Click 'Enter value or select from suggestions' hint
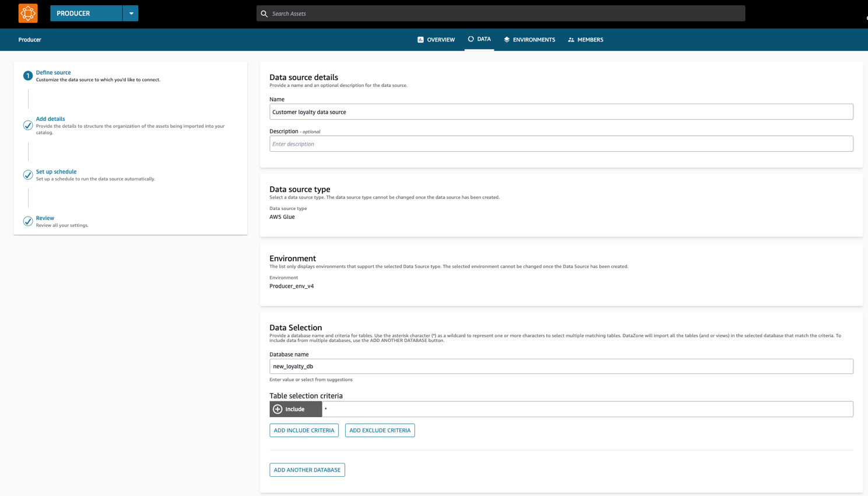The image size is (868, 496). [x=311, y=379]
